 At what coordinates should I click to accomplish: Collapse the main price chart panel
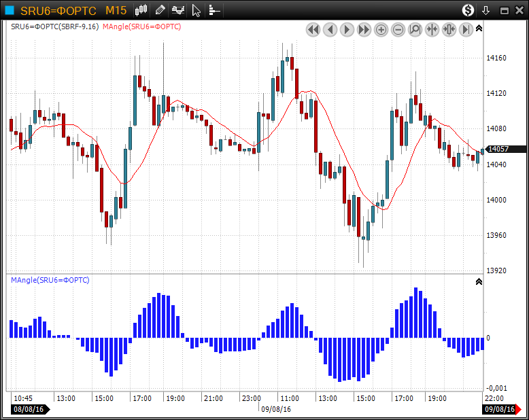pos(479,29)
